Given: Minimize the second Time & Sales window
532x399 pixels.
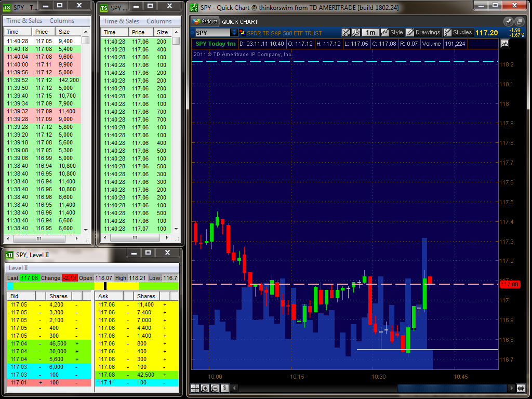Looking at the screenshot, I should coord(136,6).
